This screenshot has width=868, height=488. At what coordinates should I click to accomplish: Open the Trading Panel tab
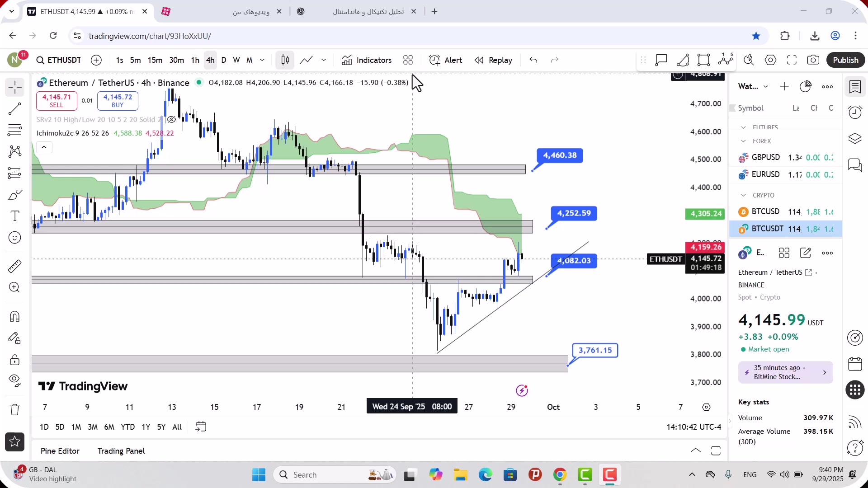(x=121, y=451)
